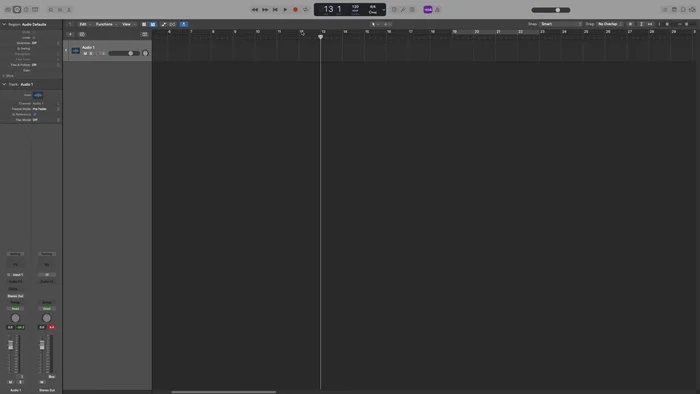Open the Quantize popup set to Off
This screenshot has width=700, height=394.
[x=46, y=43]
